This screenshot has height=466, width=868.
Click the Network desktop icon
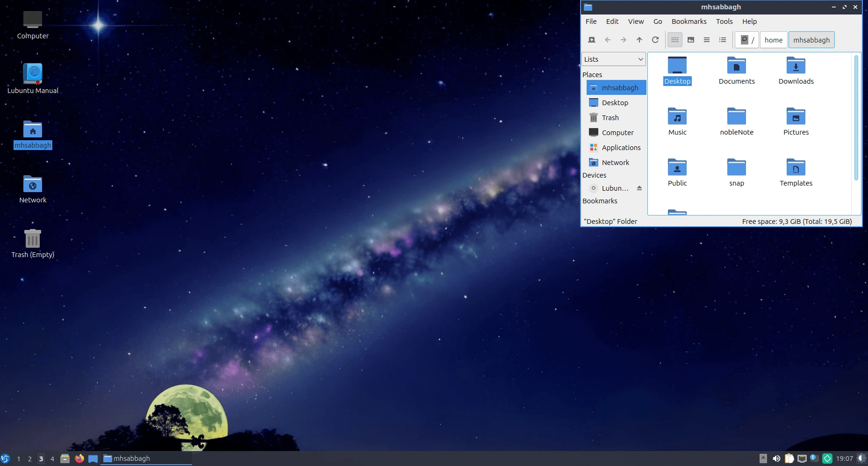(x=33, y=189)
